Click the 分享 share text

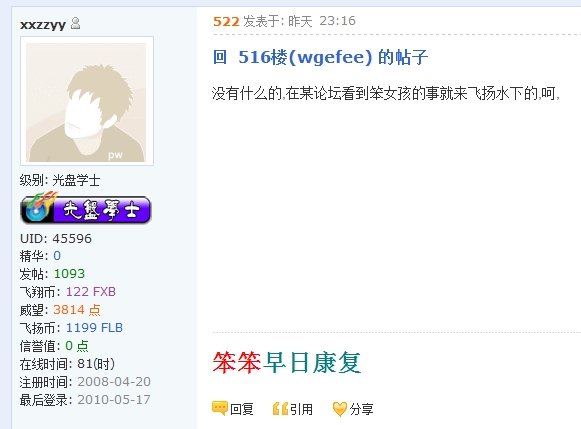coord(361,409)
